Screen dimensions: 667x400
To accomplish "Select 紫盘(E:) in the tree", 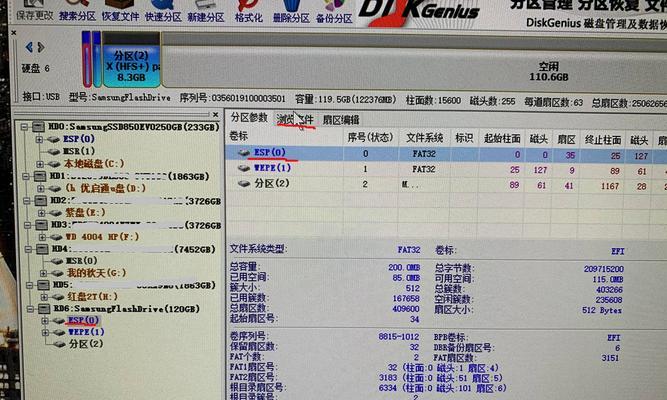I will click(x=85, y=212).
